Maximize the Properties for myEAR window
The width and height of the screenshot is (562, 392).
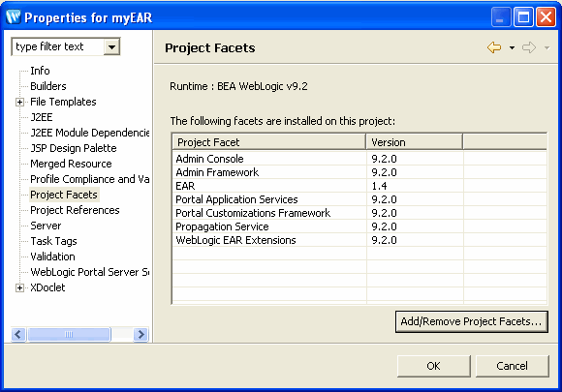tap(523, 17)
